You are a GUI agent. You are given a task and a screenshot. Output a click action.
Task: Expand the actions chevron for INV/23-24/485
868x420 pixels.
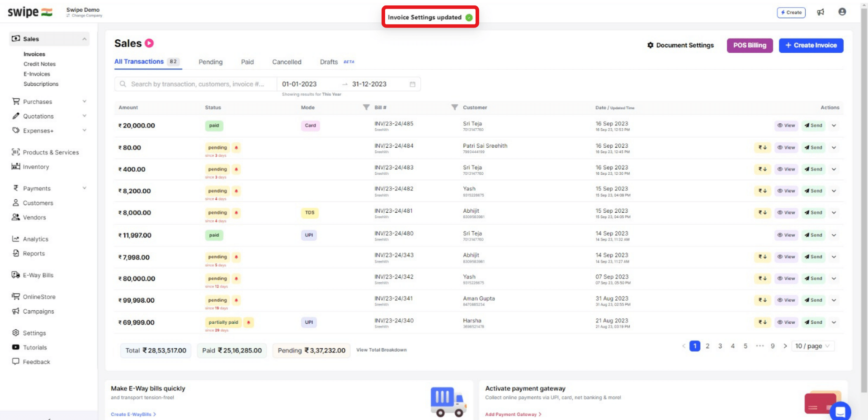834,126
